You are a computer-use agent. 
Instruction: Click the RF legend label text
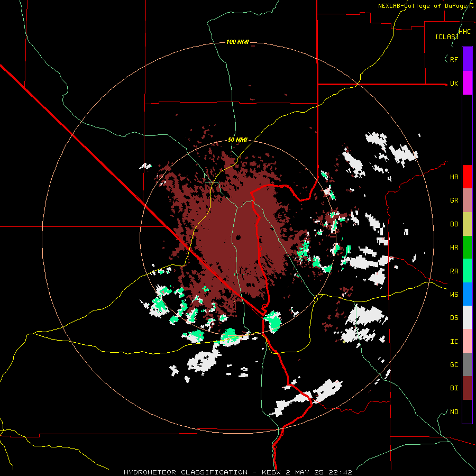(454, 59)
